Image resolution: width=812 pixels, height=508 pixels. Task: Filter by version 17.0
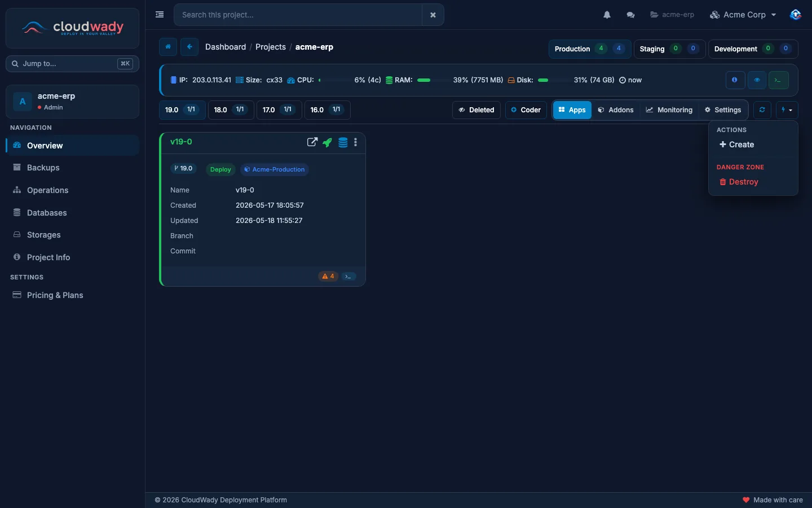[279, 110]
